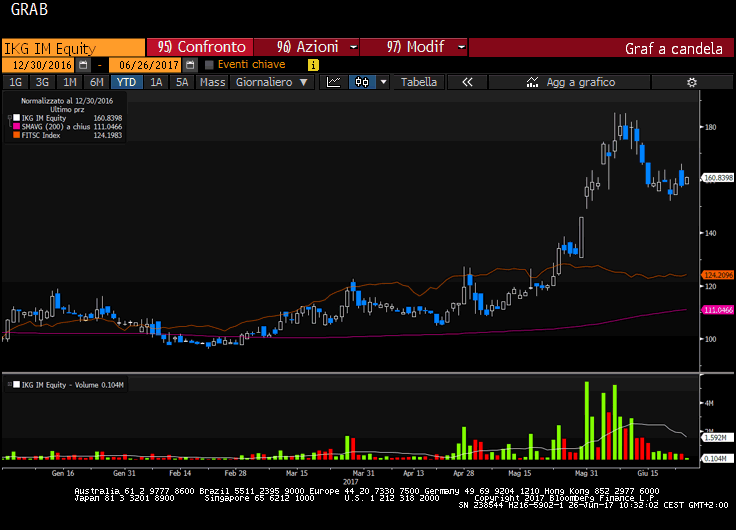Expand the 97) Modif dropdown
Image resolution: width=736 pixels, height=530 pixels.
pos(413,47)
